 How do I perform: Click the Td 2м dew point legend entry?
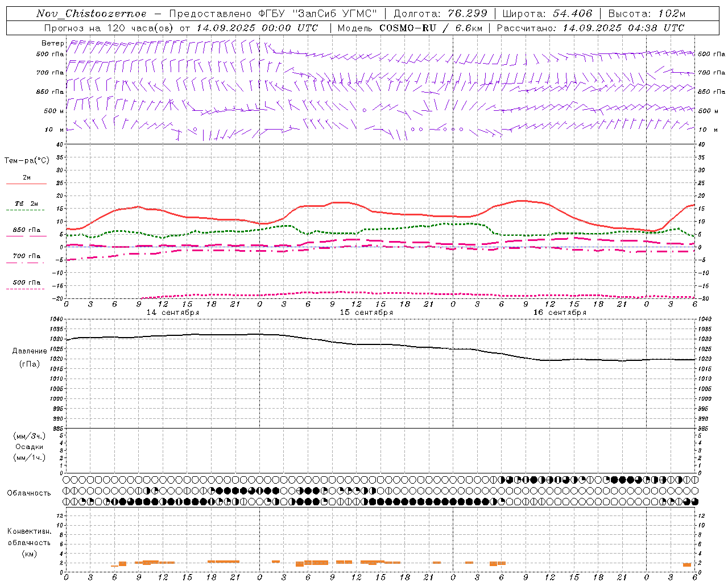pos(27,203)
